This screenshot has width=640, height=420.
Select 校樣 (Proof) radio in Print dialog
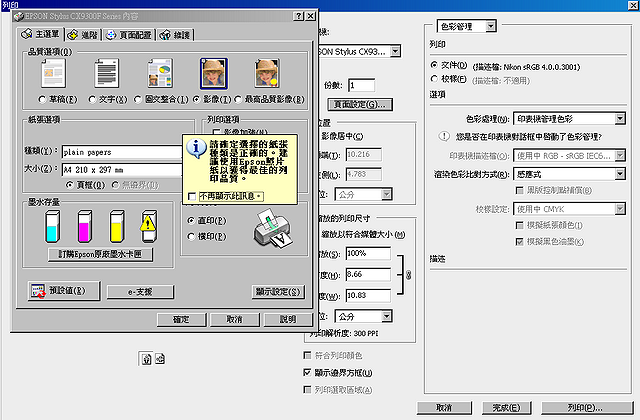click(434, 79)
